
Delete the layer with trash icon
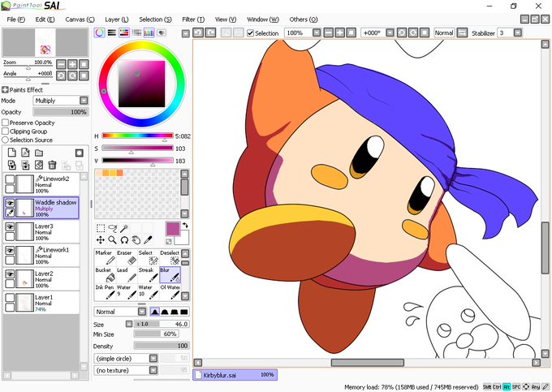point(52,165)
